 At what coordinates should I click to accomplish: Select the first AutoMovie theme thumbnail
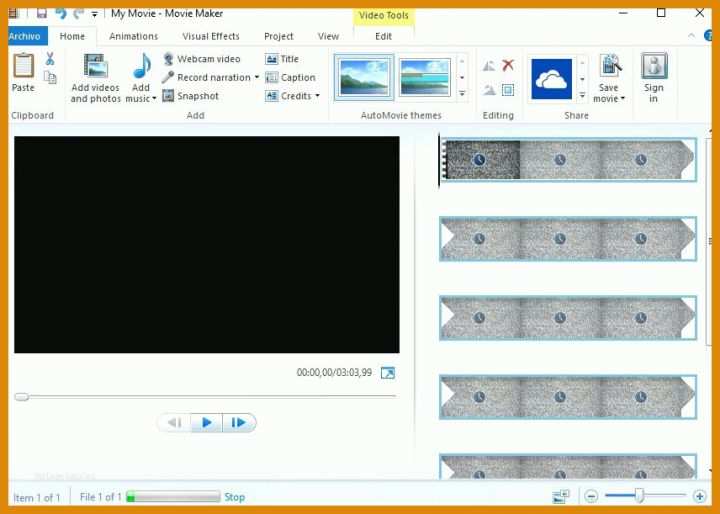tap(364, 77)
